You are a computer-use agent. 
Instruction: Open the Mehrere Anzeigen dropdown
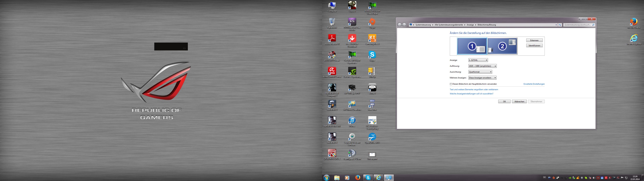tap(482, 78)
